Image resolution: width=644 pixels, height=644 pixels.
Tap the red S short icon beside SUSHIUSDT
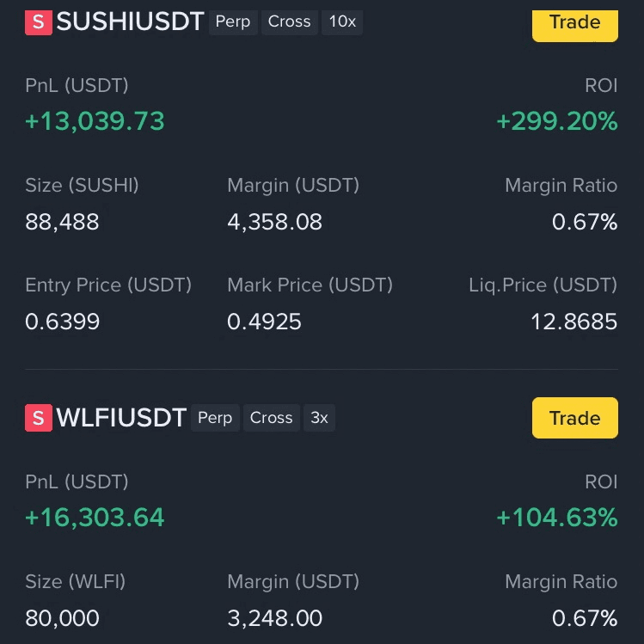coord(39,22)
